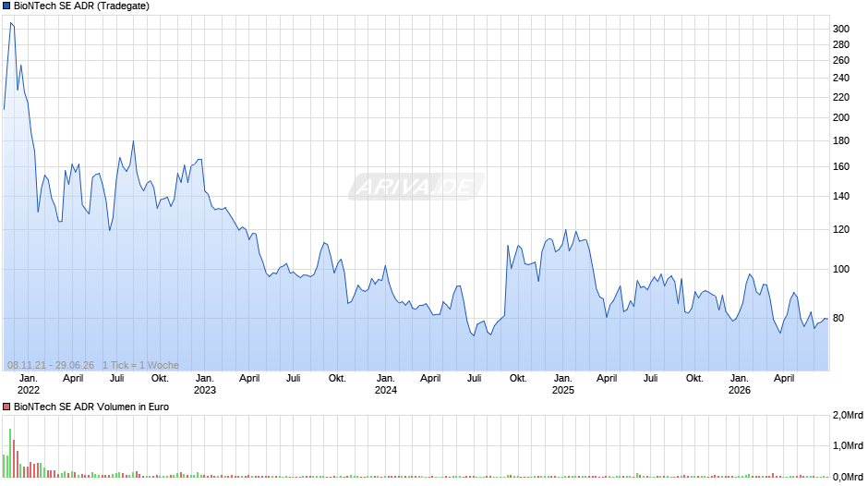Click the tallest green volume bar
Viewport: 868px width, 486px height.
point(10,453)
